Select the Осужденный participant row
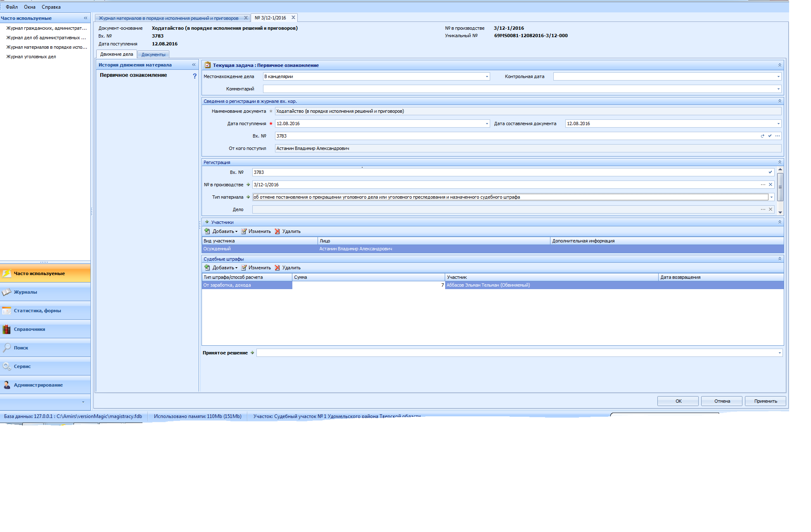811x532 pixels. tap(493, 249)
